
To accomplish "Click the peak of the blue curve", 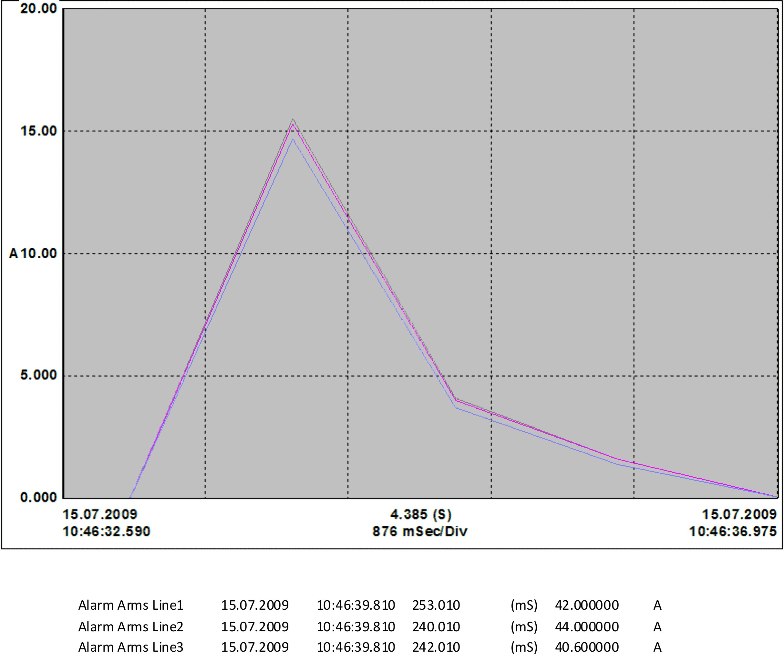I will click(293, 139).
